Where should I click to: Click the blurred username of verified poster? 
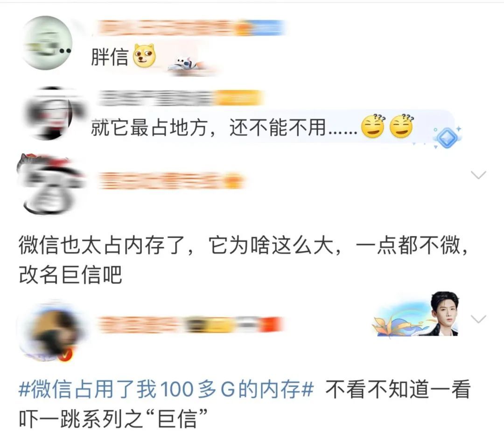click(189, 324)
